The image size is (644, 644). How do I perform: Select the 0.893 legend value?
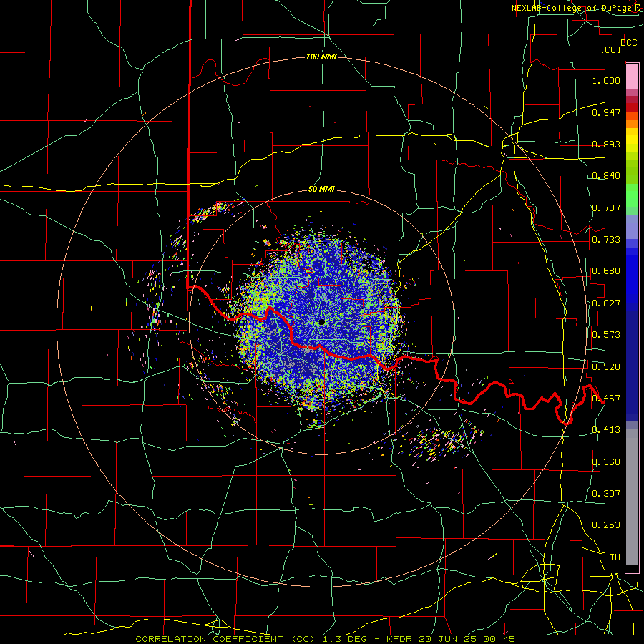[606, 144]
